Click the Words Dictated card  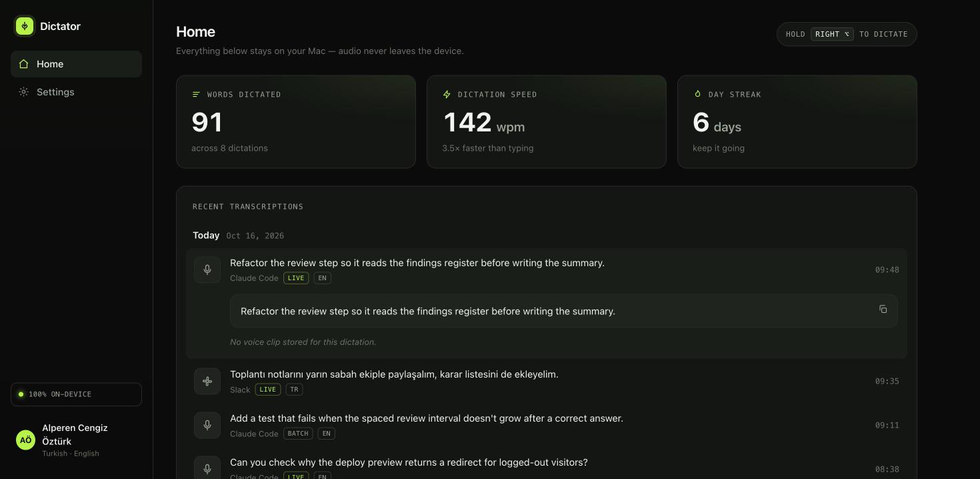click(x=296, y=121)
